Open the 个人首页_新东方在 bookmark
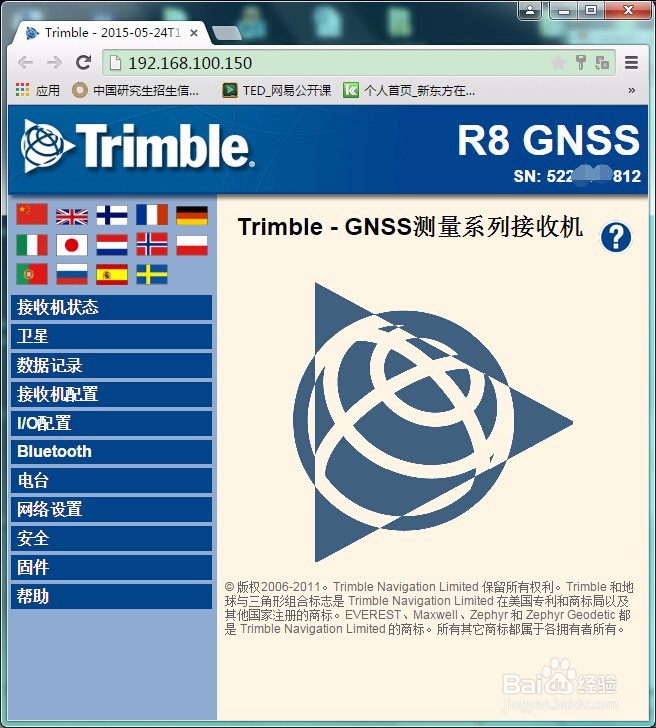 pos(409,90)
